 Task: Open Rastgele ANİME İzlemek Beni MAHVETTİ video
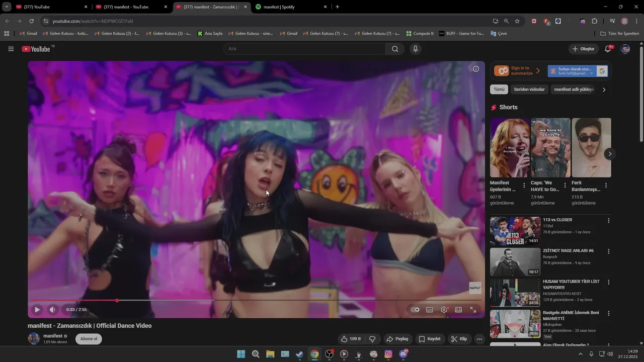point(515,324)
